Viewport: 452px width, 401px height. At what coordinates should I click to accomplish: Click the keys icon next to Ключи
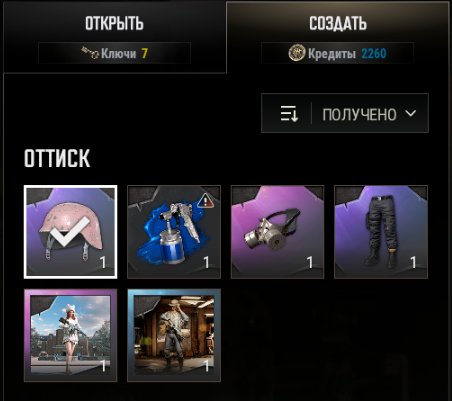(x=90, y=53)
